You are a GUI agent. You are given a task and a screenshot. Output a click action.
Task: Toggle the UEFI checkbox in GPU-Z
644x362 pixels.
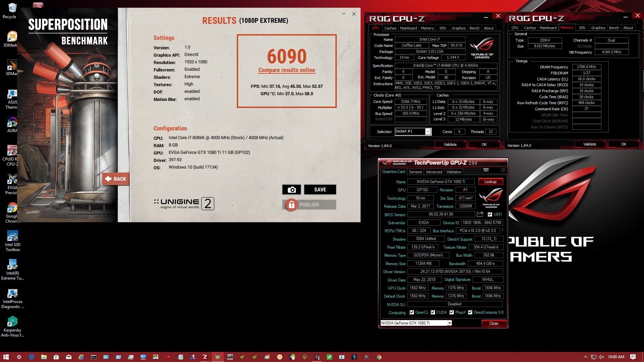point(490,215)
